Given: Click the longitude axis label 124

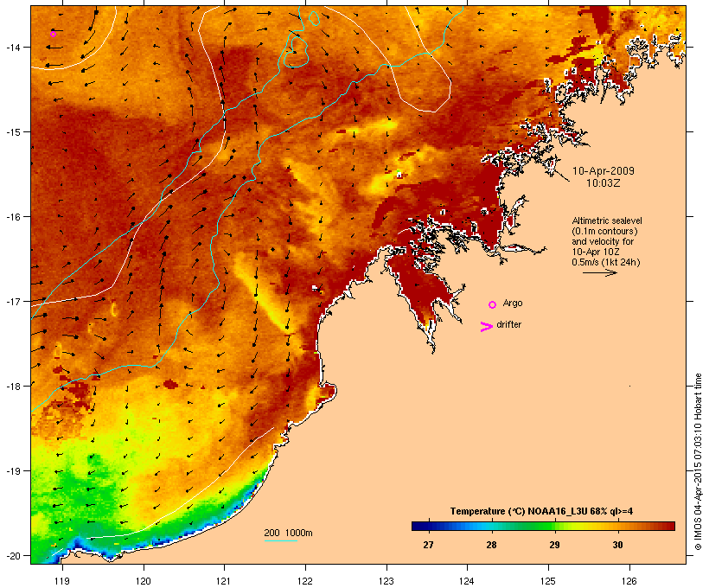Looking at the screenshot, I should pos(467,581).
